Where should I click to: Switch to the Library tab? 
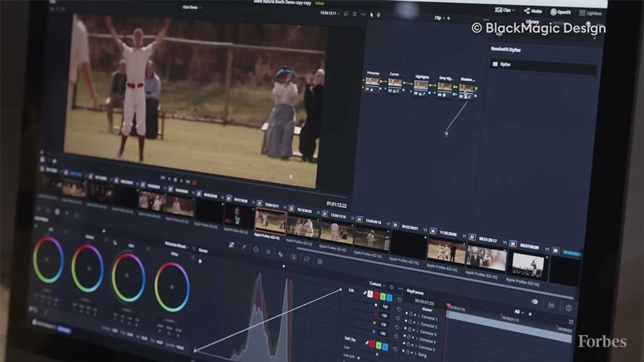[x=532, y=22]
